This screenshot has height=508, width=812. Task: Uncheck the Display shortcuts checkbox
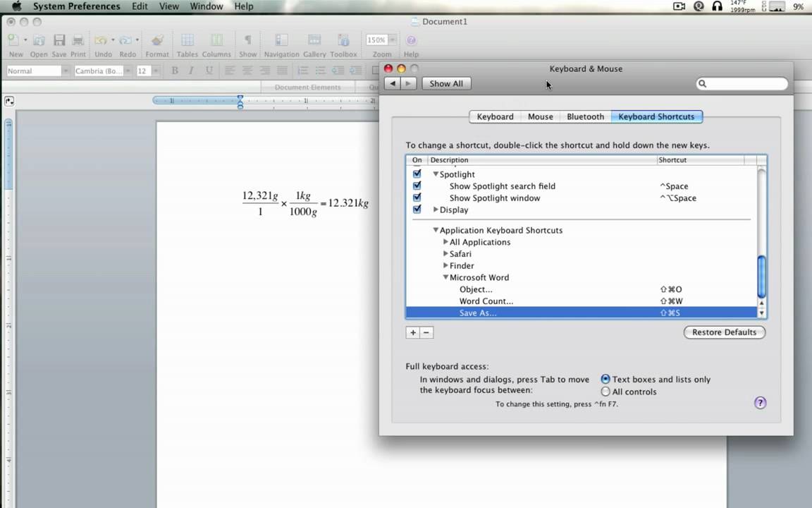[417, 210]
